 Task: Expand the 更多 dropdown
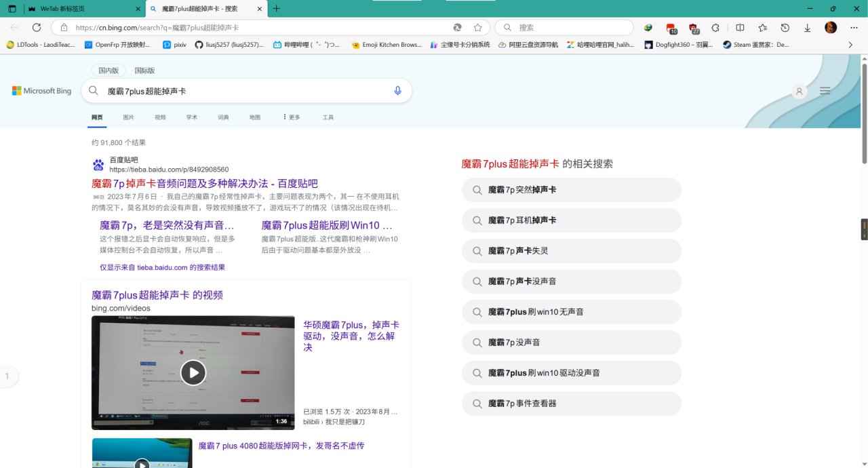(292, 117)
